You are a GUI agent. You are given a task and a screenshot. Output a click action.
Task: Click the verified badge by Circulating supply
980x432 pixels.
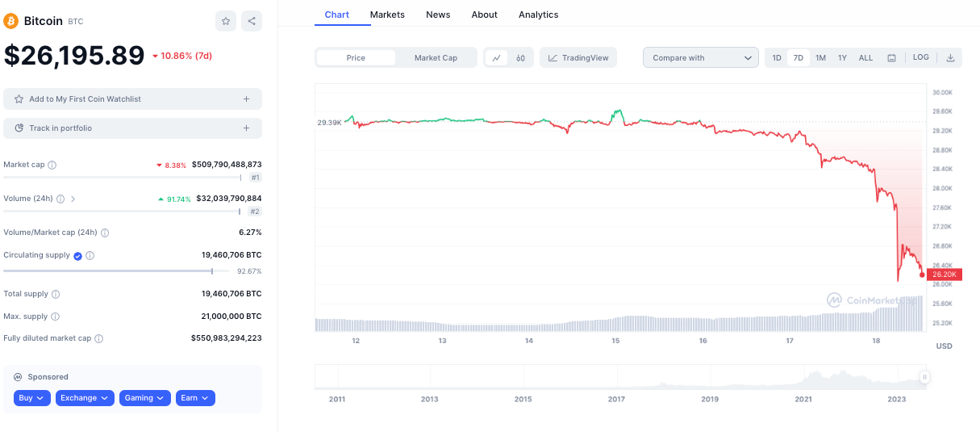[78, 255]
